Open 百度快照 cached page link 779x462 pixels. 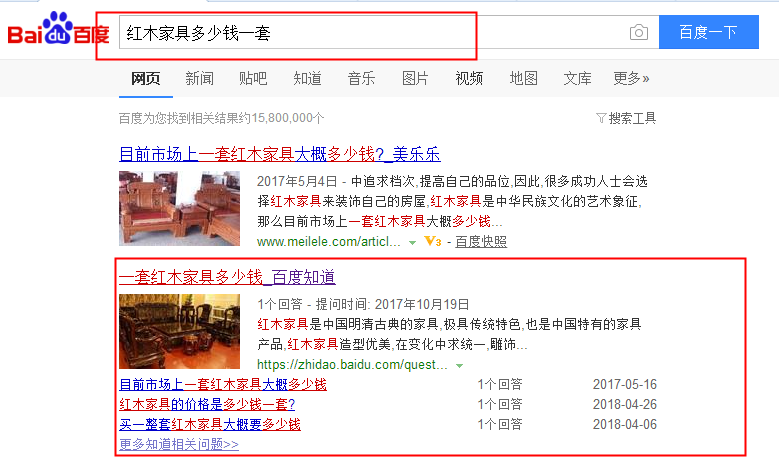click(x=481, y=242)
